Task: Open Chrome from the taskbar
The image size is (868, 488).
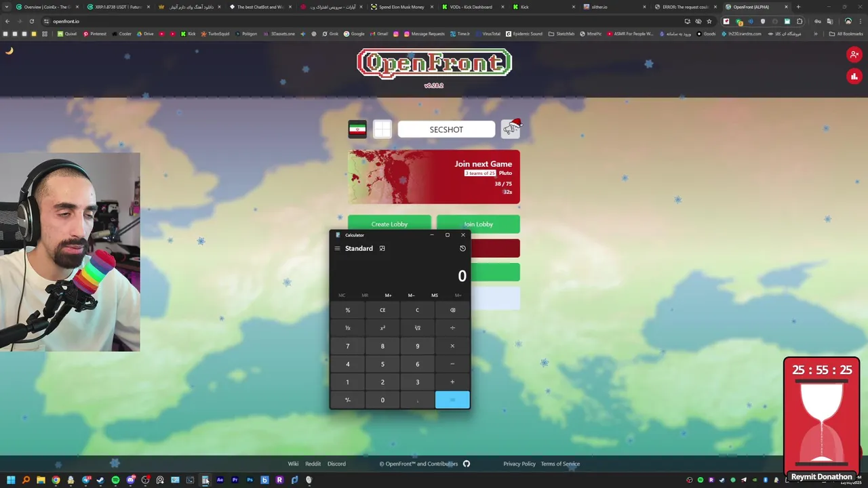Action: click(x=56, y=480)
